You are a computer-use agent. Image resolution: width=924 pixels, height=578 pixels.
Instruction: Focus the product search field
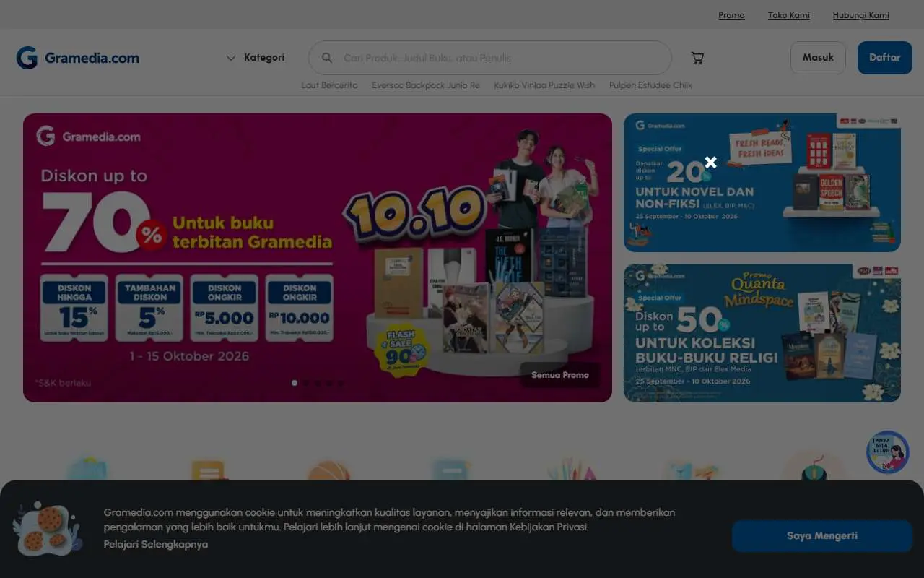click(x=490, y=58)
